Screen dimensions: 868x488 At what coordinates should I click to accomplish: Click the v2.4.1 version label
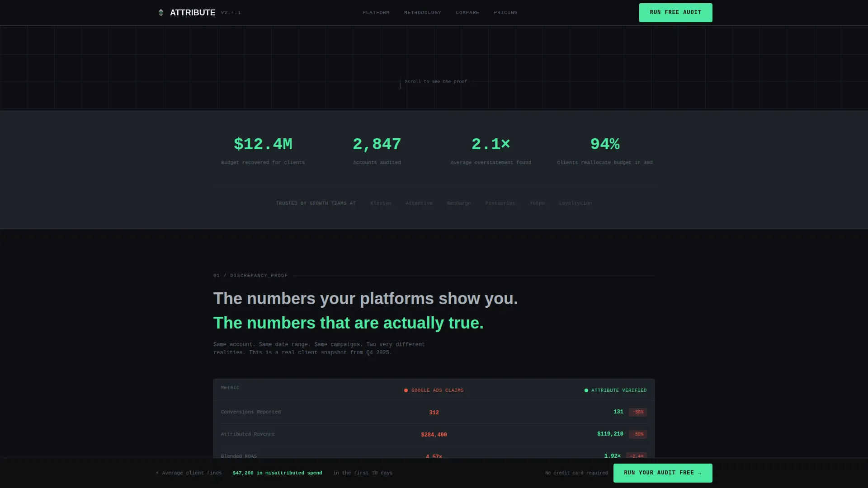tap(231, 13)
